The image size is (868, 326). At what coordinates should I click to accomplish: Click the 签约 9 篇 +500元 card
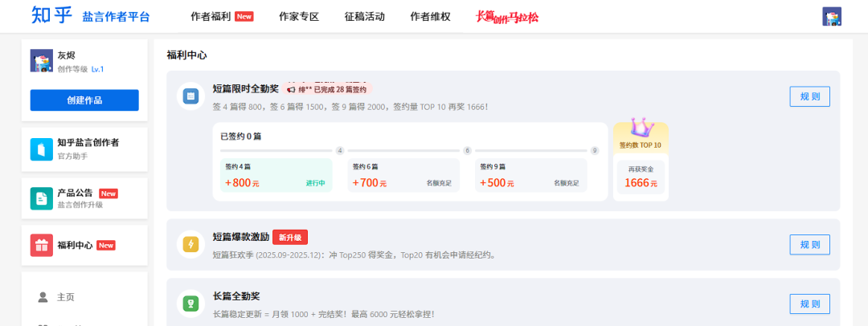[x=531, y=176]
